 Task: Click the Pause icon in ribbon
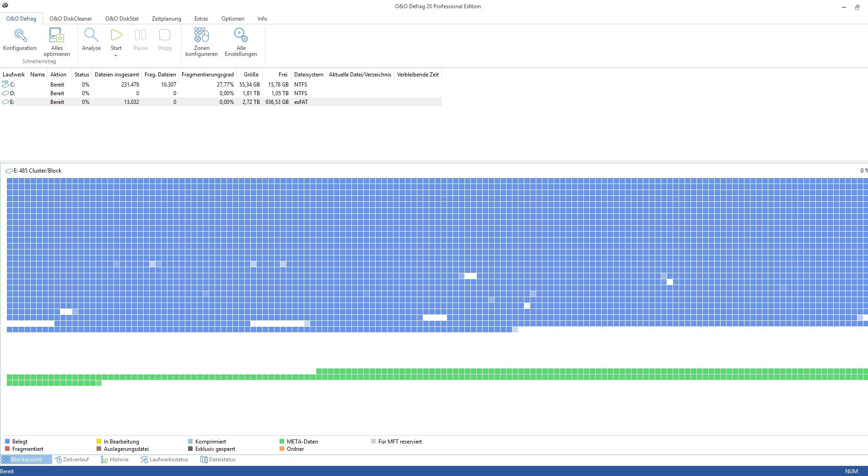[140, 35]
